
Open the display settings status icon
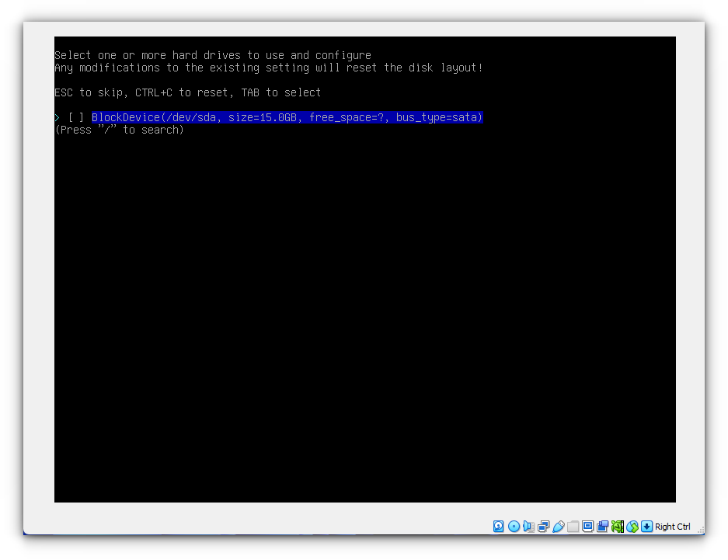pyautogui.click(x=588, y=526)
